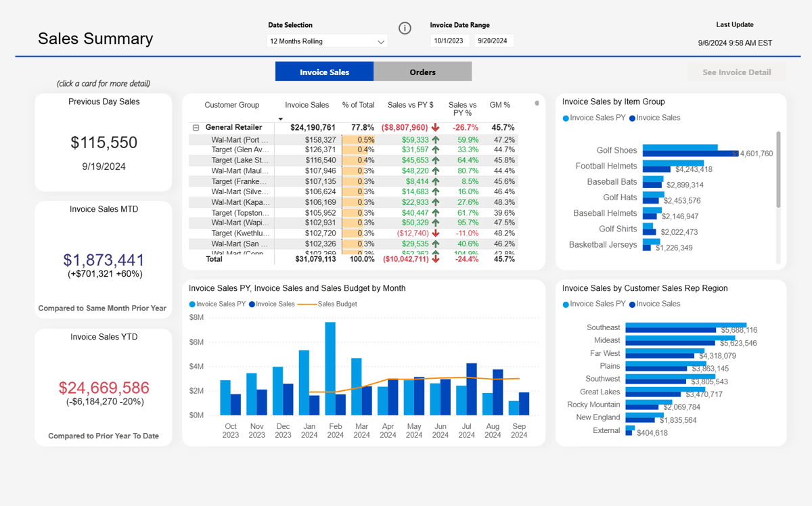The image size is (812, 506).
Task: Open the Invoice Sales YTD card
Action: click(x=104, y=388)
